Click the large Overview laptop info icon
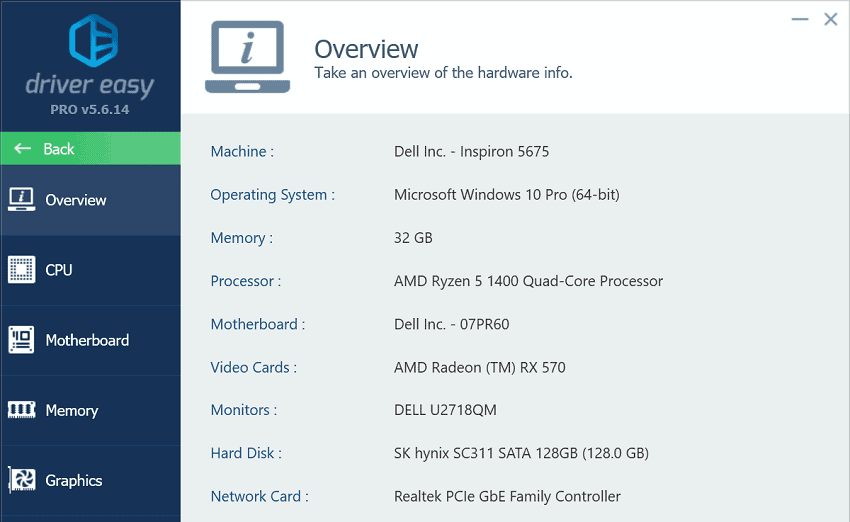The image size is (850, 522). (247, 57)
